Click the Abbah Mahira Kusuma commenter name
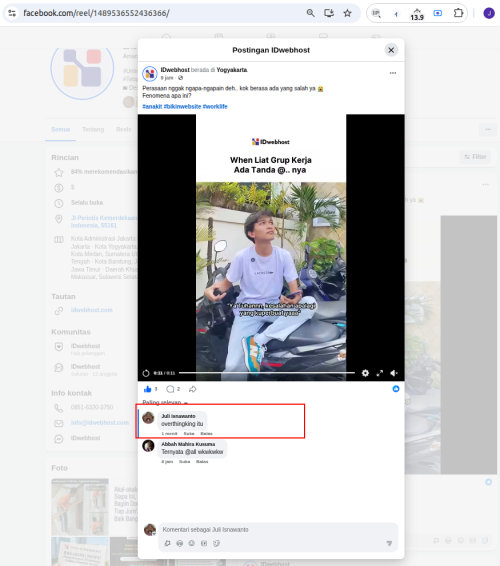 point(188,444)
